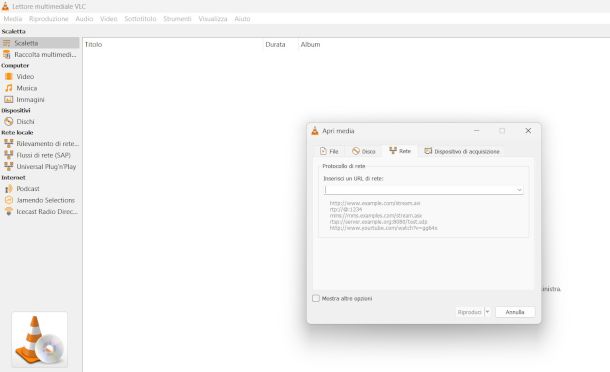
Task: Select the Icecast Radio Directory label
Action: (47, 211)
